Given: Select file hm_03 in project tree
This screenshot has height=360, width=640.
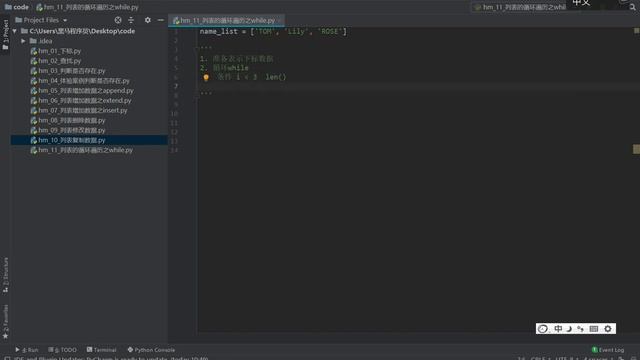Looking at the screenshot, I should click(68, 71).
